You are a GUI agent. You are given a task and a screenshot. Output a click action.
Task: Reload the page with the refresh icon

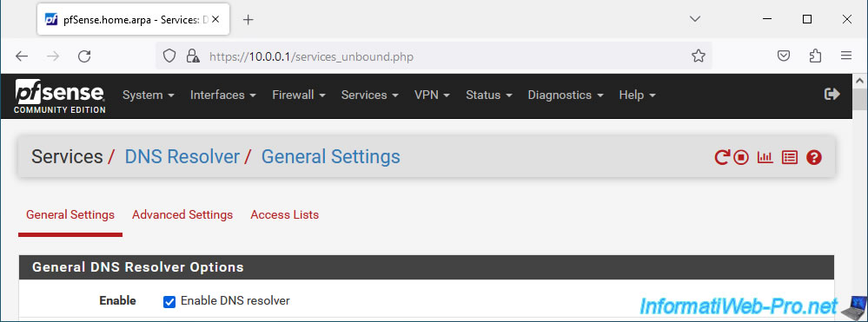(84, 56)
